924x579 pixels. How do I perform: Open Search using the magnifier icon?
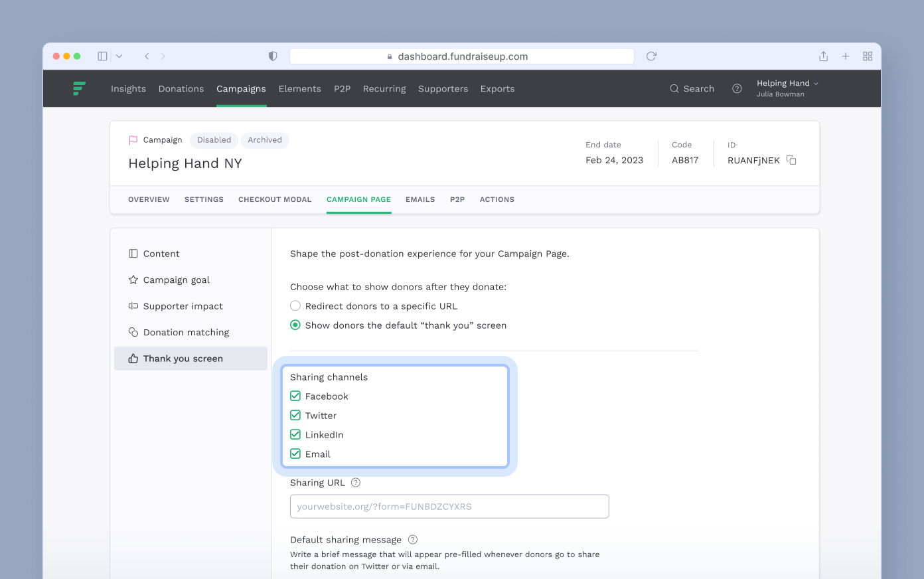point(674,88)
